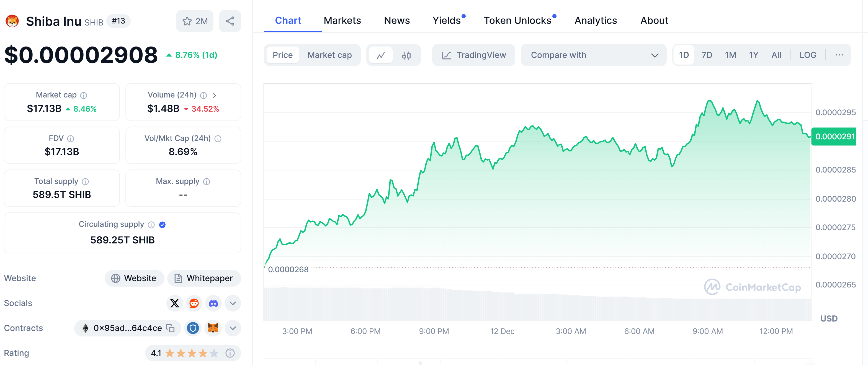868x365 pixels.
Task: Open the Whitepaper link
Action: click(x=204, y=278)
